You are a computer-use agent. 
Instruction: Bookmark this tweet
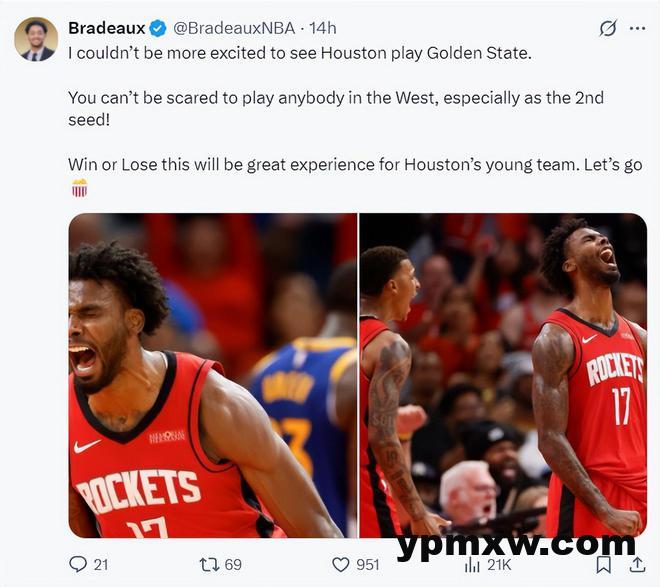tap(604, 564)
